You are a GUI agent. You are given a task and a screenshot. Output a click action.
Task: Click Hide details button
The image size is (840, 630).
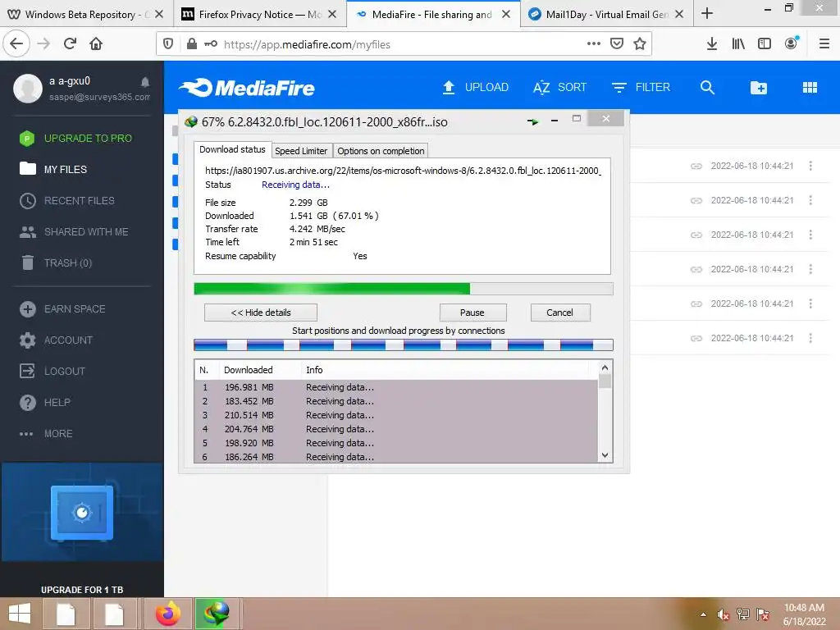pyautogui.click(x=261, y=313)
